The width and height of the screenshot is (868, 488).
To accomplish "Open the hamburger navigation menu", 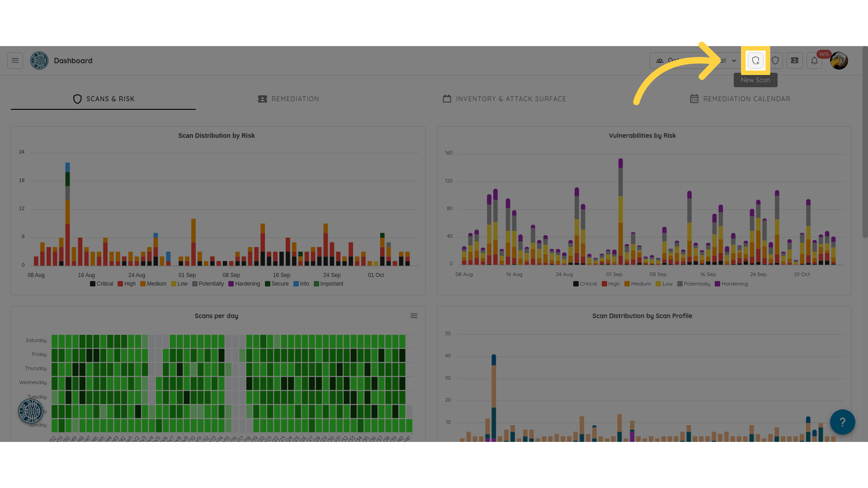I will pyautogui.click(x=15, y=61).
